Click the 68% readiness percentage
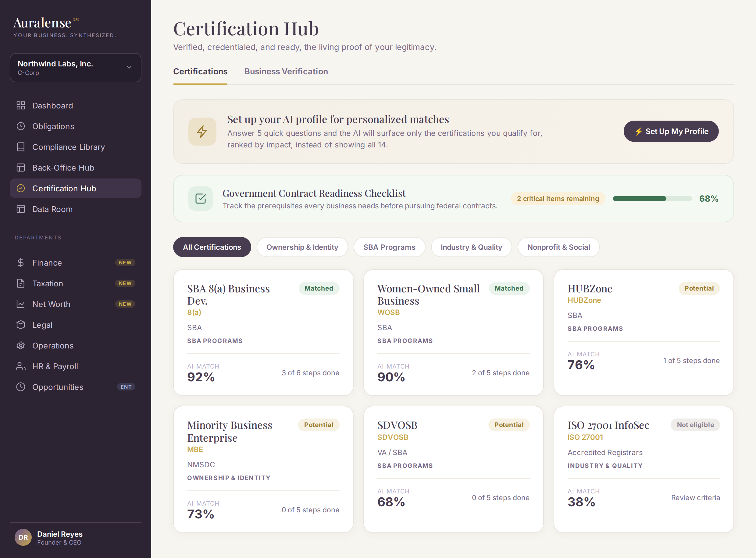This screenshot has width=756, height=558. [709, 199]
